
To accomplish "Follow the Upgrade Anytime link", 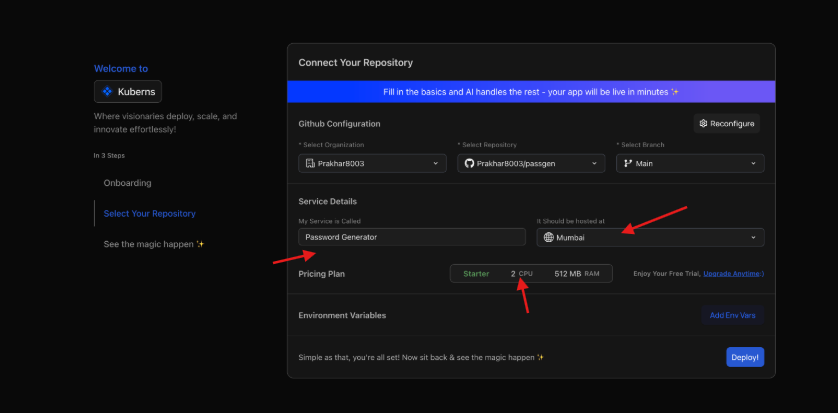I will [x=733, y=273].
